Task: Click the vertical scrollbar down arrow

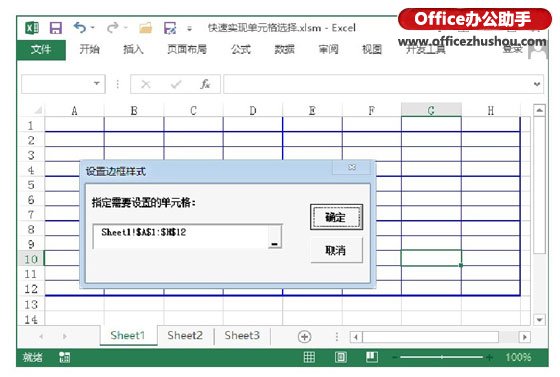Action: (539, 319)
